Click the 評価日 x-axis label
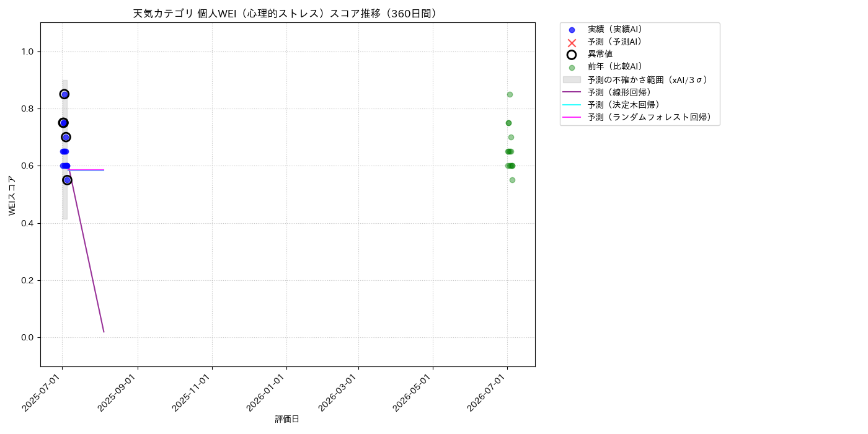 click(287, 420)
